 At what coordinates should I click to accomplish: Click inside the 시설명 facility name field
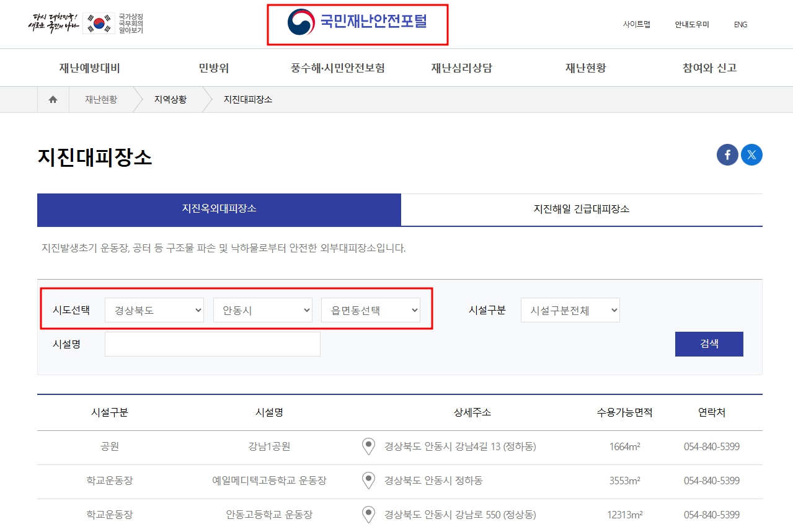coord(212,344)
